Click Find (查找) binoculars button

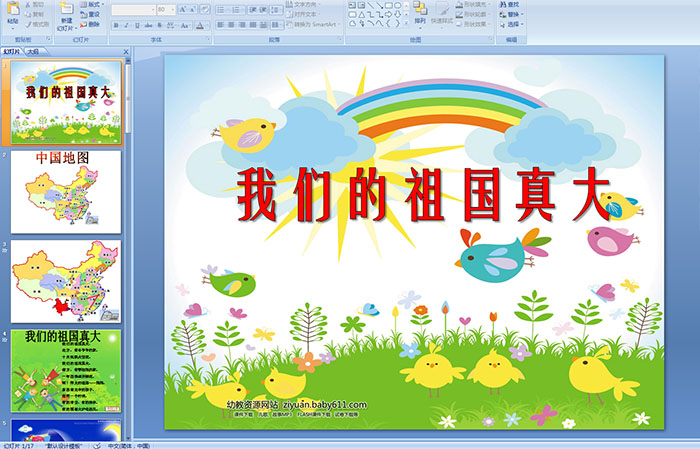pos(510,4)
